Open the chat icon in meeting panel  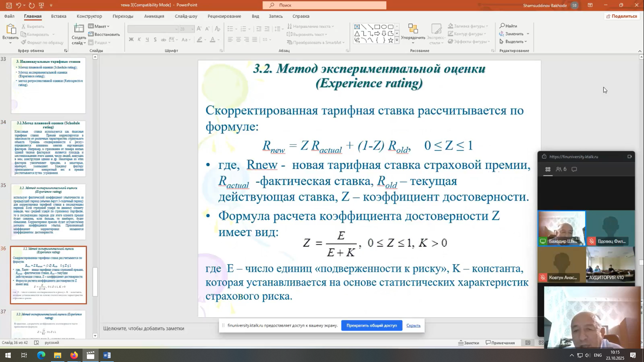574,169
